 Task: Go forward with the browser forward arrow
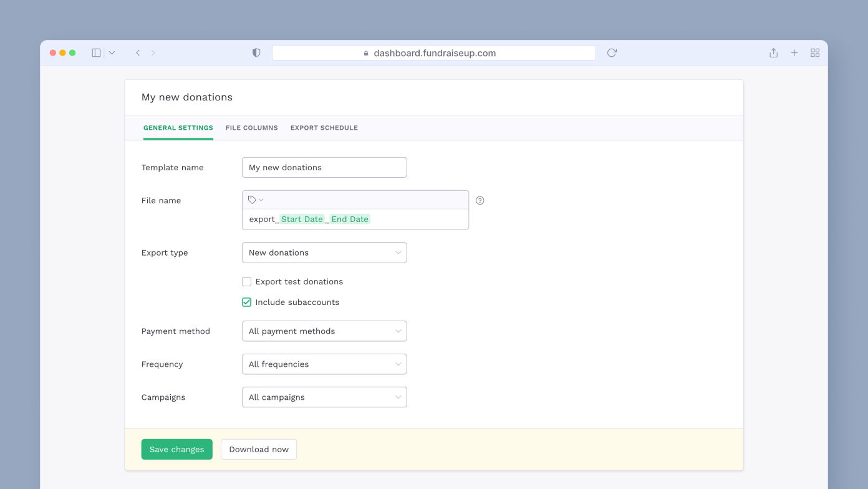click(153, 53)
